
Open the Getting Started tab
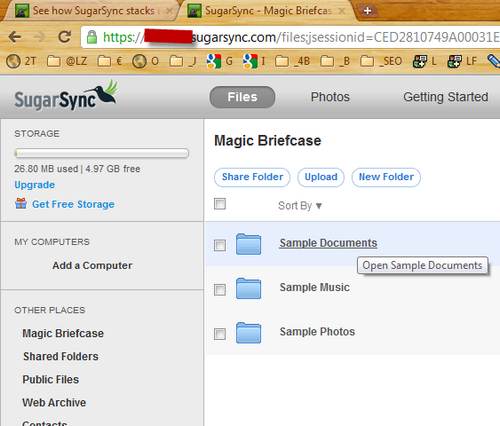coord(446,97)
